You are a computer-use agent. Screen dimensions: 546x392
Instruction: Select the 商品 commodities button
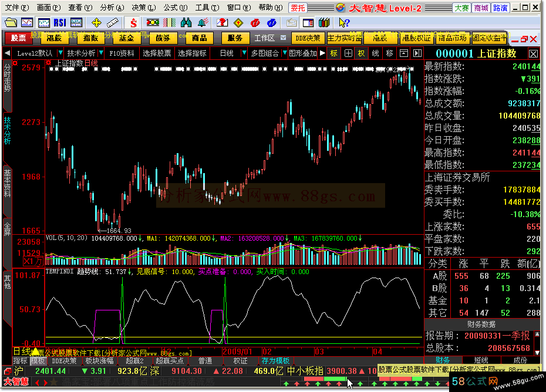pyautogui.click(x=199, y=38)
